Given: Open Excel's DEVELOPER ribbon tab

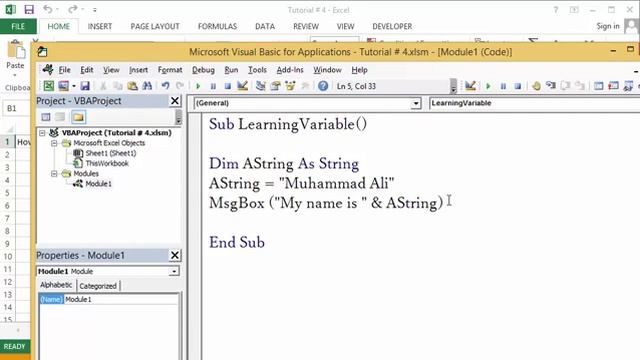Looking at the screenshot, I should [x=392, y=26].
